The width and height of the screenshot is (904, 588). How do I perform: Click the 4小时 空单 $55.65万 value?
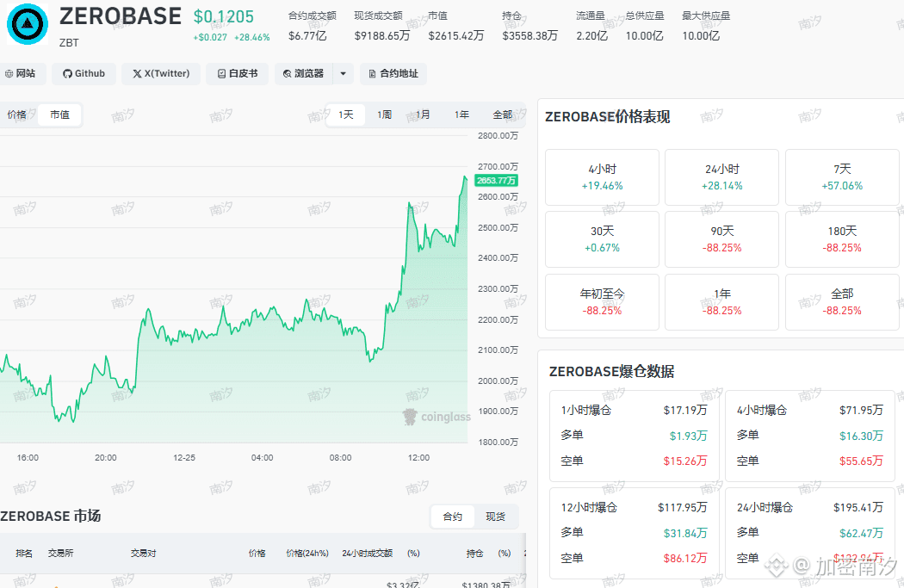861,461
